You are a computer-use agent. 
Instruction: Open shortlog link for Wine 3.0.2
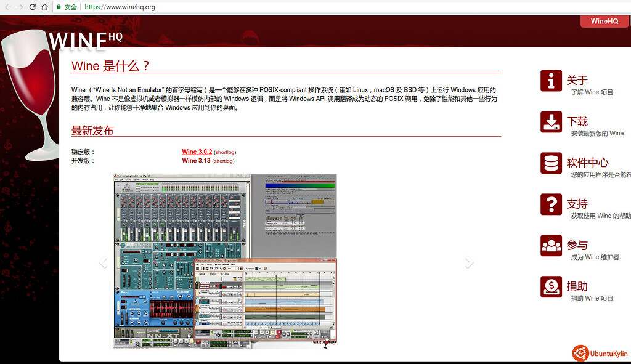click(225, 152)
